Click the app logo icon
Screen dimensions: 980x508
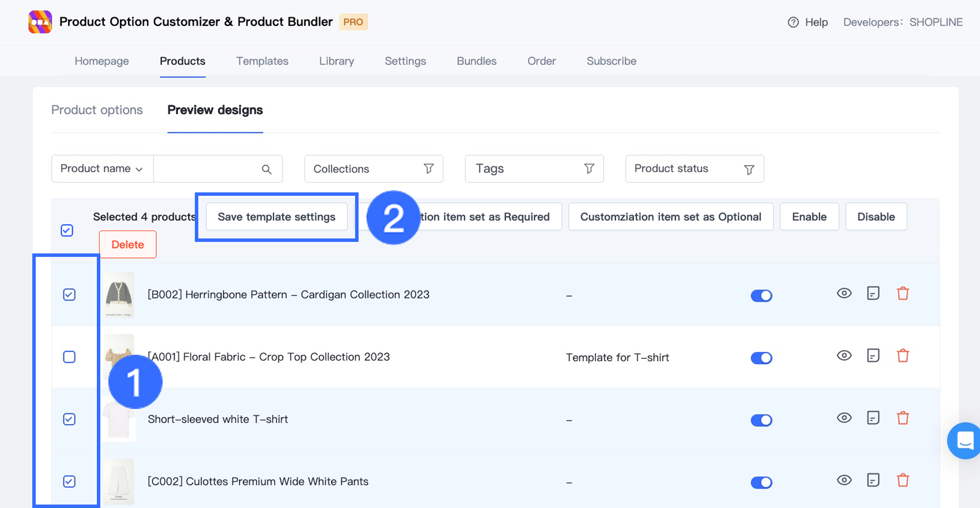[40, 22]
